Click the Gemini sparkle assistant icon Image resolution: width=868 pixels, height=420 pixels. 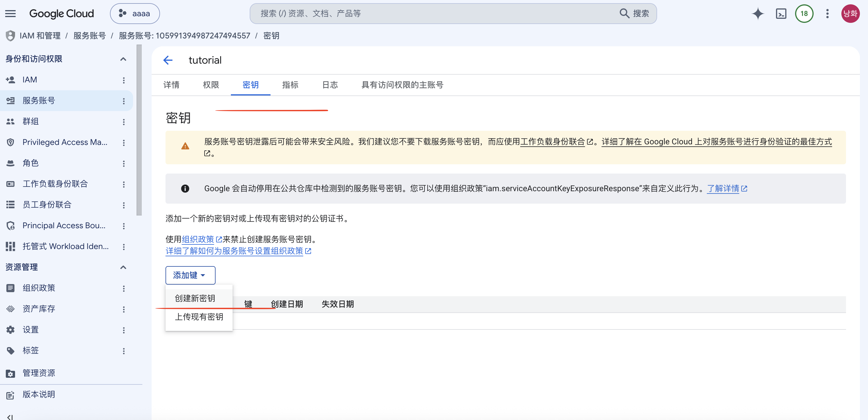coord(758,14)
